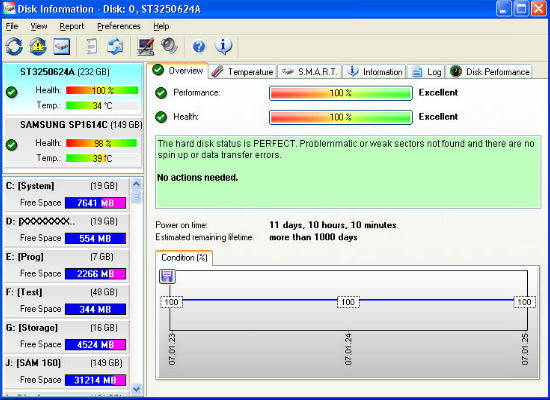
Task: Open the Disk Performance tab
Action: click(490, 72)
